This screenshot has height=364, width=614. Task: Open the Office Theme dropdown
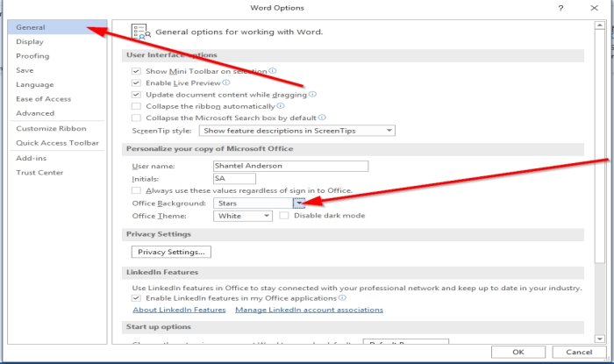pos(243,216)
